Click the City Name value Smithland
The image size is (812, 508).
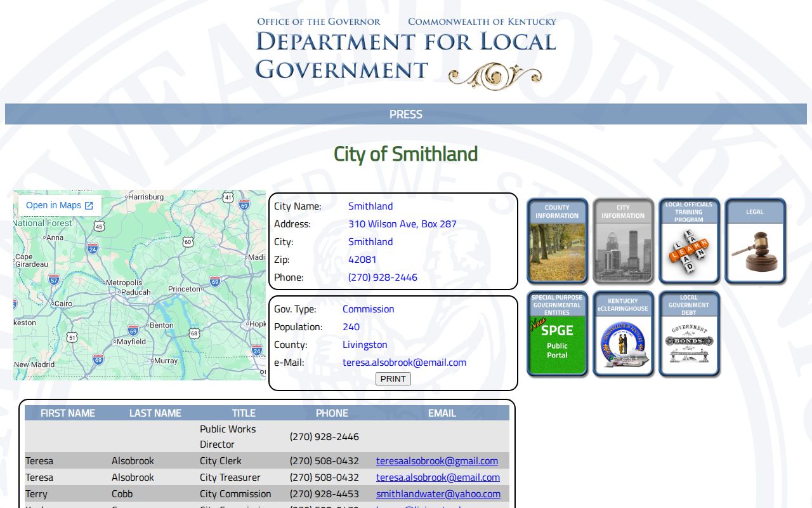tap(370, 206)
